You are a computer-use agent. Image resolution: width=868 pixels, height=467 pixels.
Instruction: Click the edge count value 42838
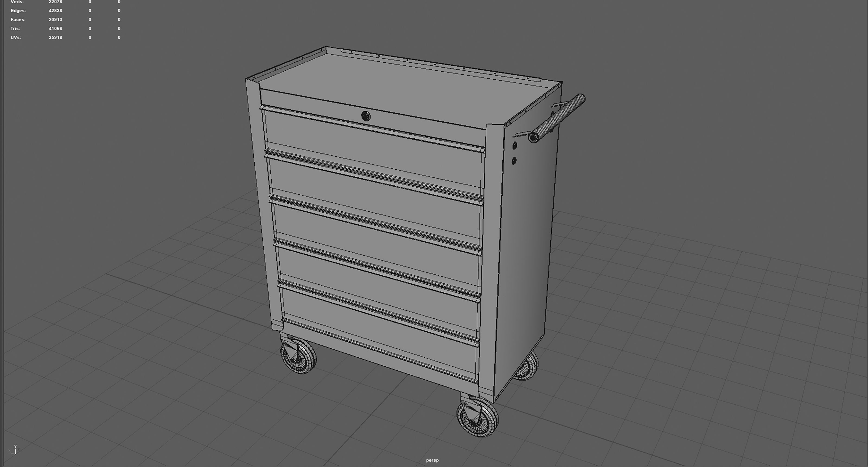(x=55, y=11)
